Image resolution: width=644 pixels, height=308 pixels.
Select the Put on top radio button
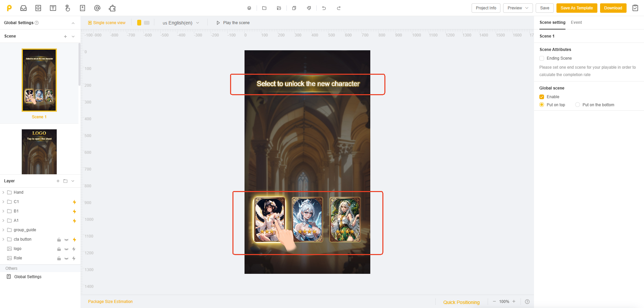[542, 105]
